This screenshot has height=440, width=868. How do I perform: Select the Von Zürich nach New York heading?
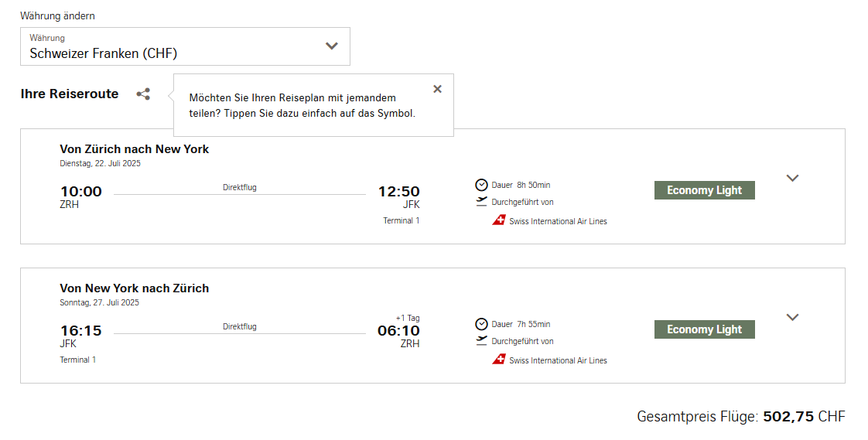[x=135, y=149]
